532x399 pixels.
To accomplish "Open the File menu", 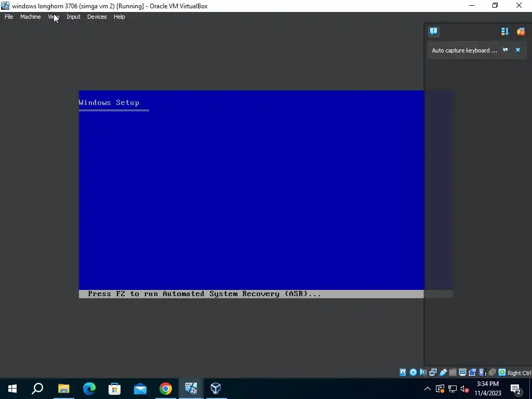I will (x=9, y=17).
